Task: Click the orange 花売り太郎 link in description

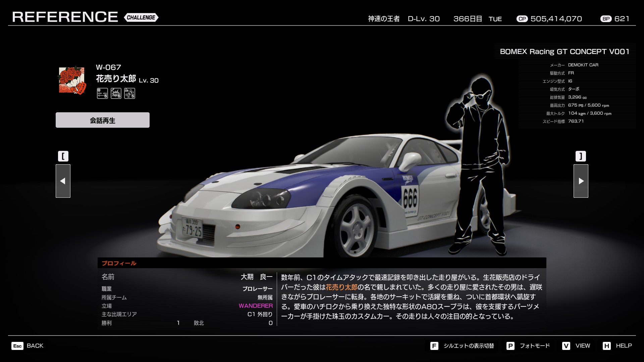Action: coord(341,287)
